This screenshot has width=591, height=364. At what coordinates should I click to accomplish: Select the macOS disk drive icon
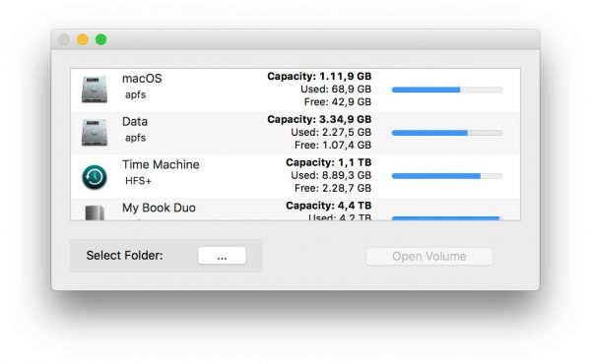coord(95,90)
